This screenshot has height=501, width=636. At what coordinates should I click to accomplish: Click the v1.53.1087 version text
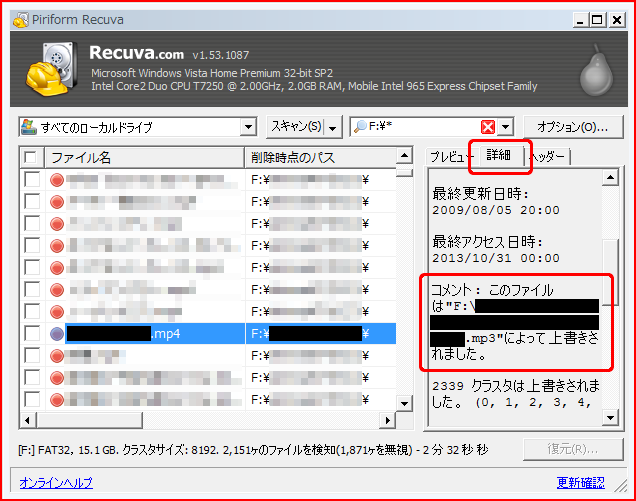tap(221, 55)
